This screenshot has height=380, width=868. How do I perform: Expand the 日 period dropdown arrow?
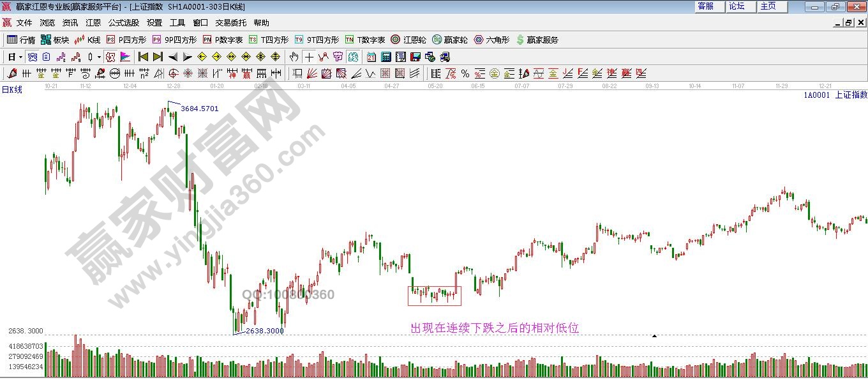click(20, 57)
